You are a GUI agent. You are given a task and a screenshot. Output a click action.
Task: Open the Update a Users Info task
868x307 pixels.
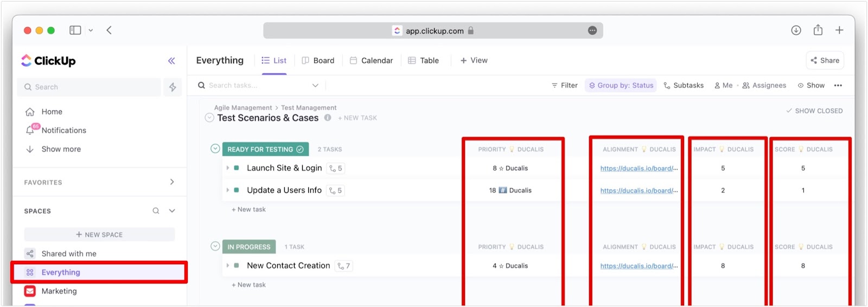coord(284,190)
